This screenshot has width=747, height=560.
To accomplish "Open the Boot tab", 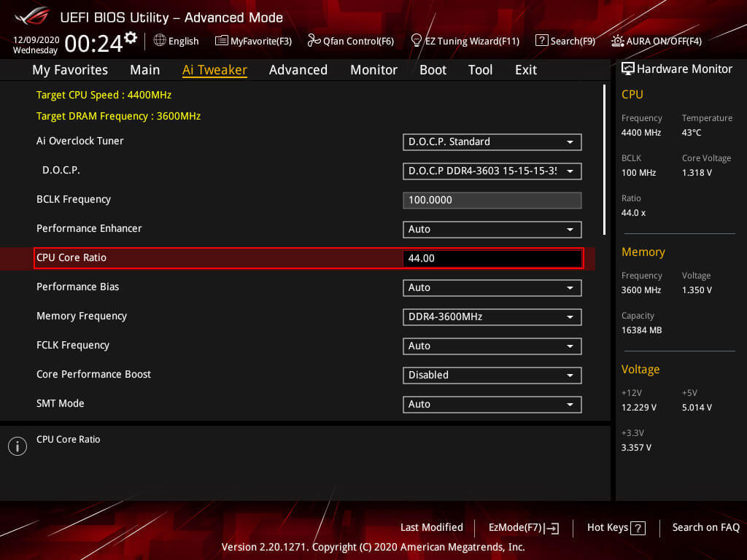I will tap(433, 70).
